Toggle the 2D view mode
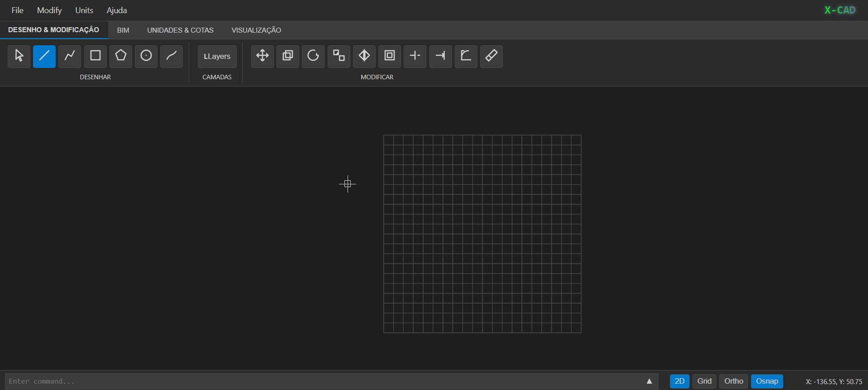This screenshot has width=868, height=390. pyautogui.click(x=680, y=381)
